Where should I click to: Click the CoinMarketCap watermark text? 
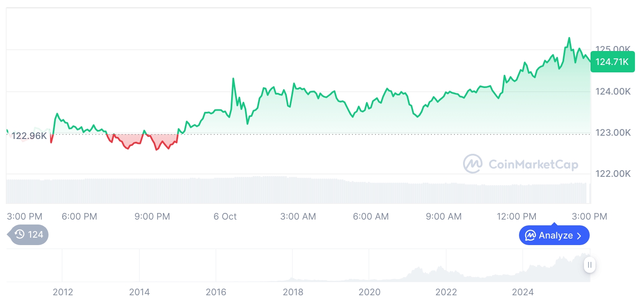click(533, 164)
